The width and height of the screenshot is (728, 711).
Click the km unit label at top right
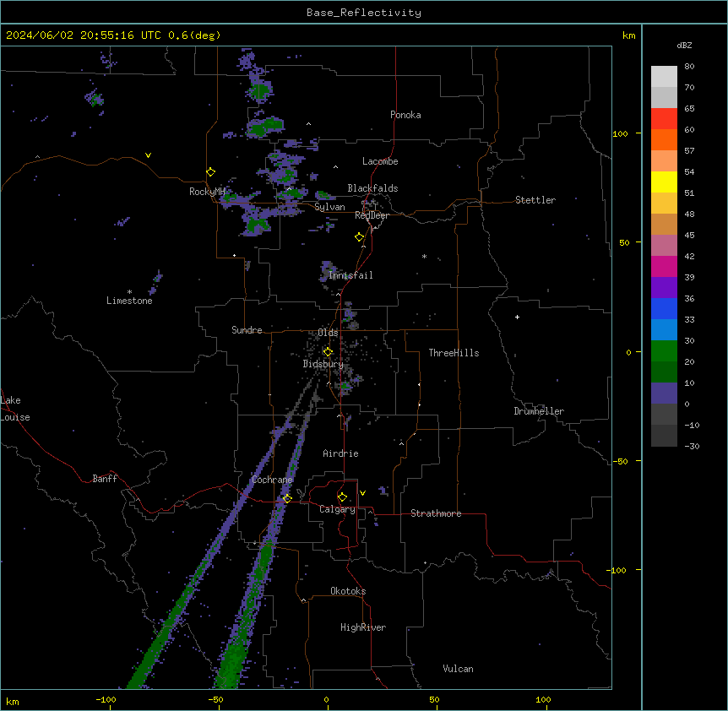(628, 35)
